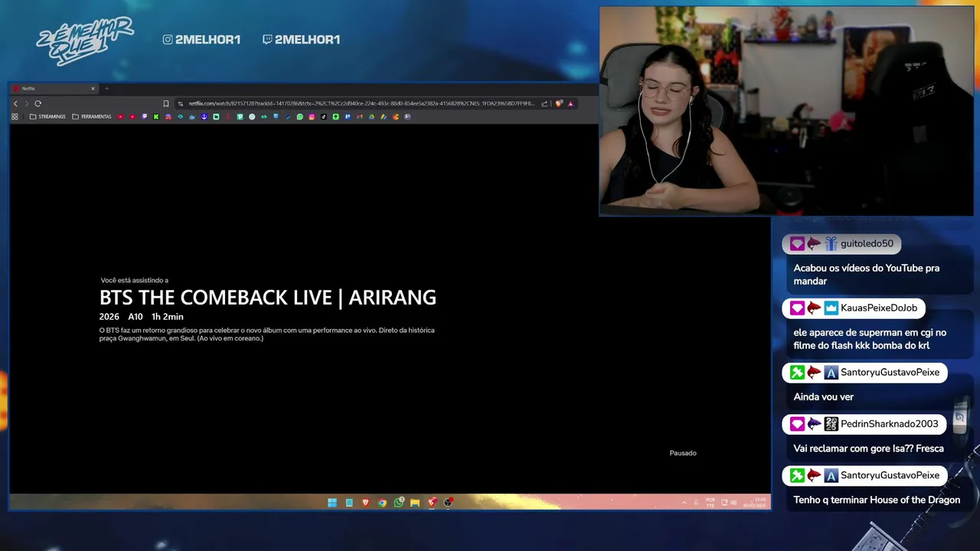
Task: Open the apps grid in bookmarks bar
Action: [15, 116]
